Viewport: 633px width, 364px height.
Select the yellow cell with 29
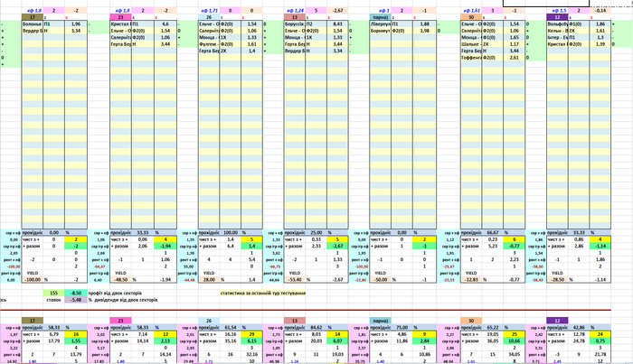coord(252,334)
